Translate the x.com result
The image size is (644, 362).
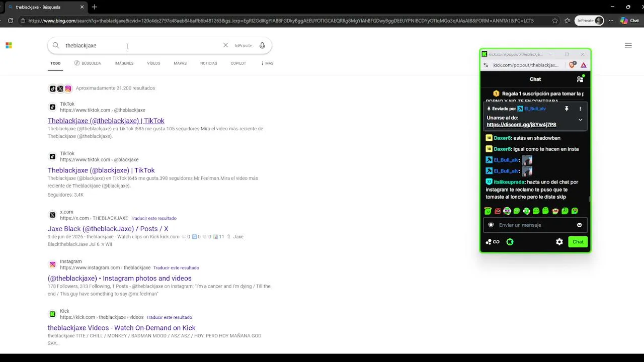tap(153, 218)
